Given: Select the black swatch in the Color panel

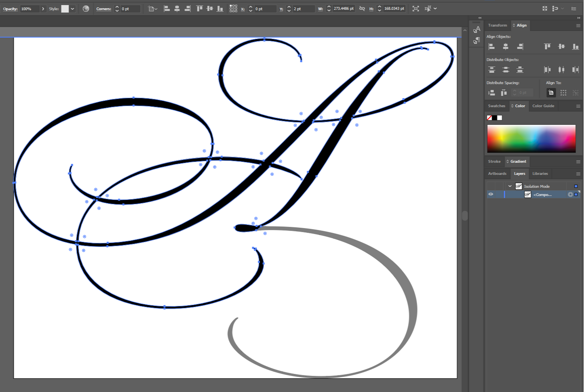Looking at the screenshot, I should [x=494, y=118].
